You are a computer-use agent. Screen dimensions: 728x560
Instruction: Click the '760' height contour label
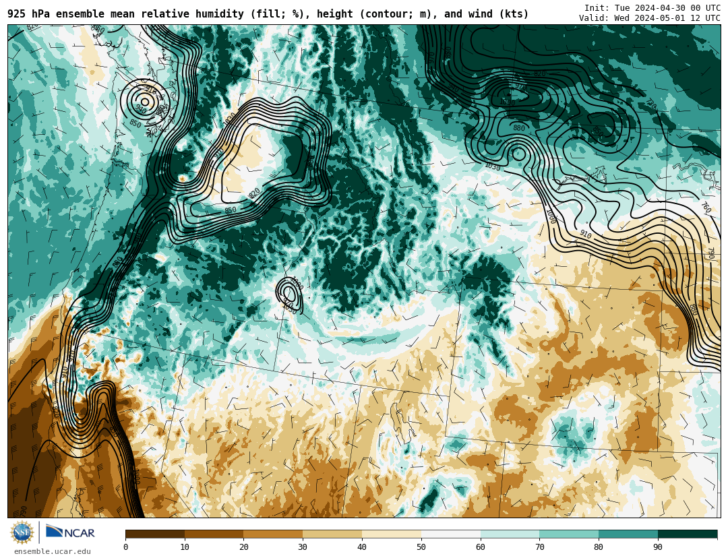[706, 207]
